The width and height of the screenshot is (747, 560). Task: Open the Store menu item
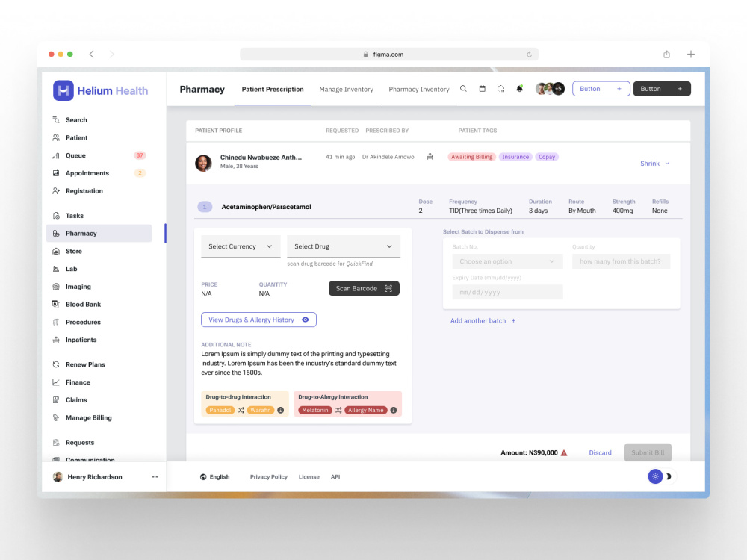pyautogui.click(x=99, y=252)
